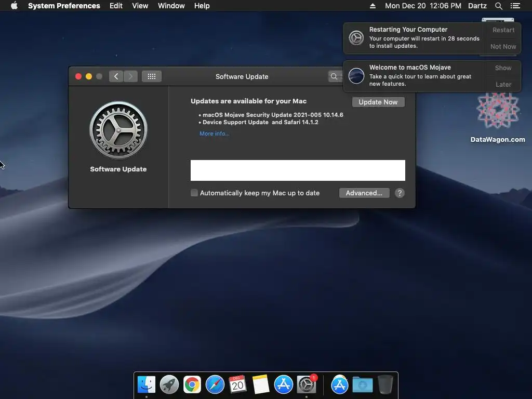Open Safari compass icon in Dock
The image size is (532, 399).
click(x=215, y=385)
